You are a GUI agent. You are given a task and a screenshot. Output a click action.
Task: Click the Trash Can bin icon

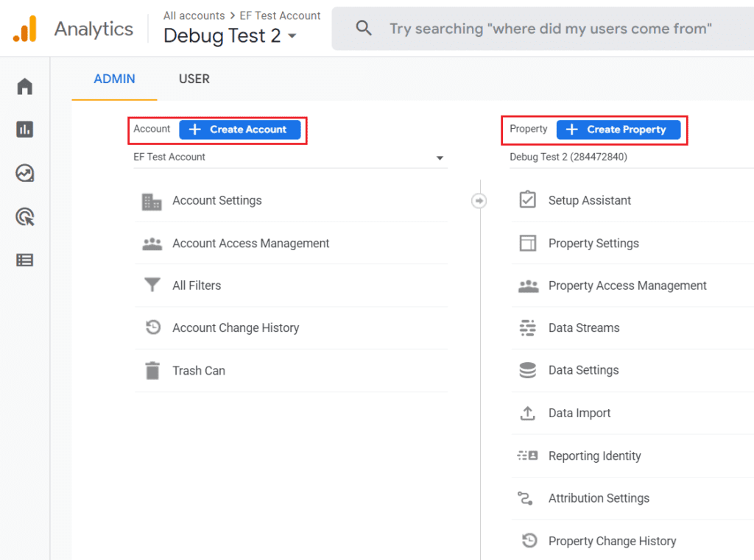click(x=152, y=371)
